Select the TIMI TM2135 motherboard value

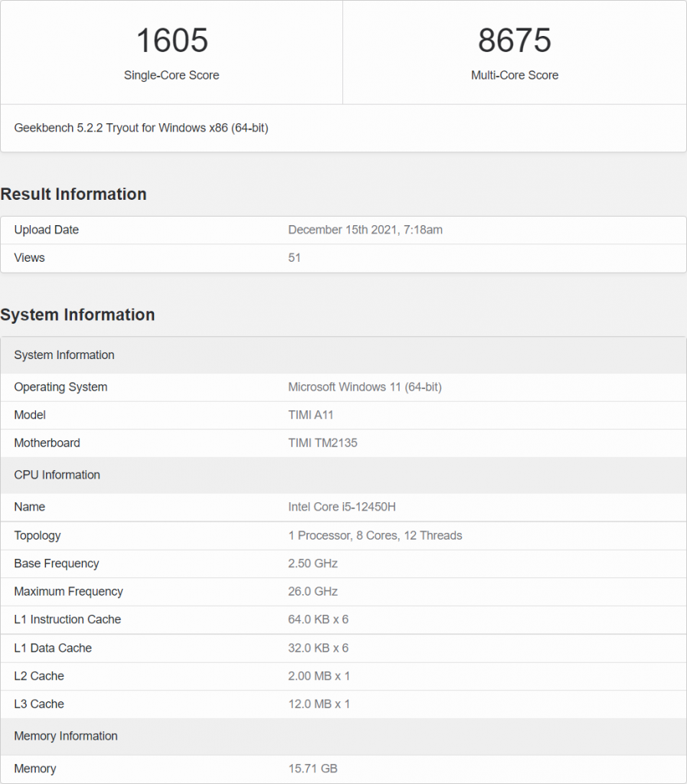pyautogui.click(x=322, y=443)
